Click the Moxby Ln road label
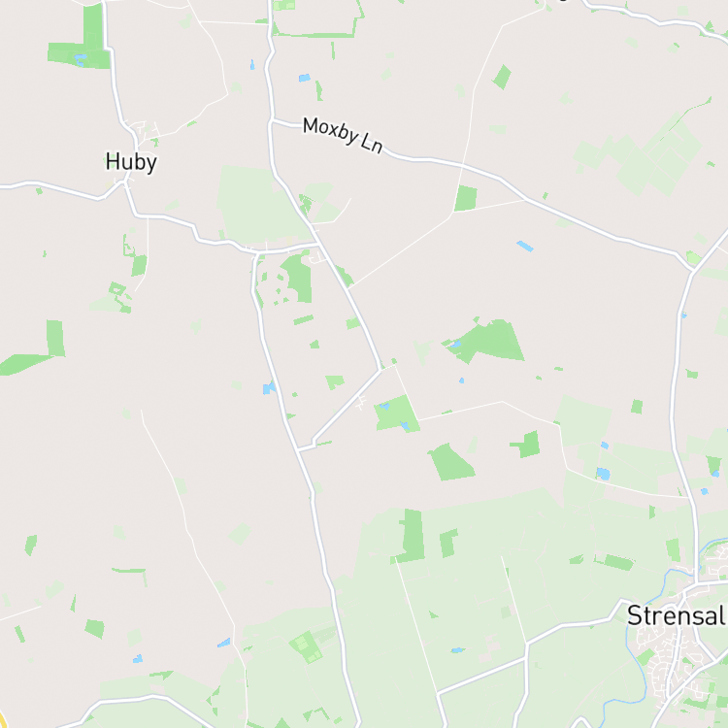 point(343,135)
